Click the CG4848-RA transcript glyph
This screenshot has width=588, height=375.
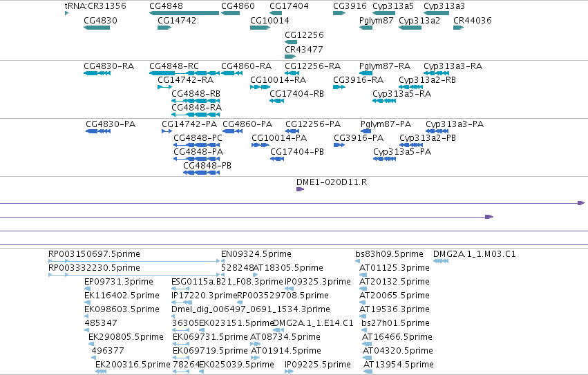click(x=196, y=115)
